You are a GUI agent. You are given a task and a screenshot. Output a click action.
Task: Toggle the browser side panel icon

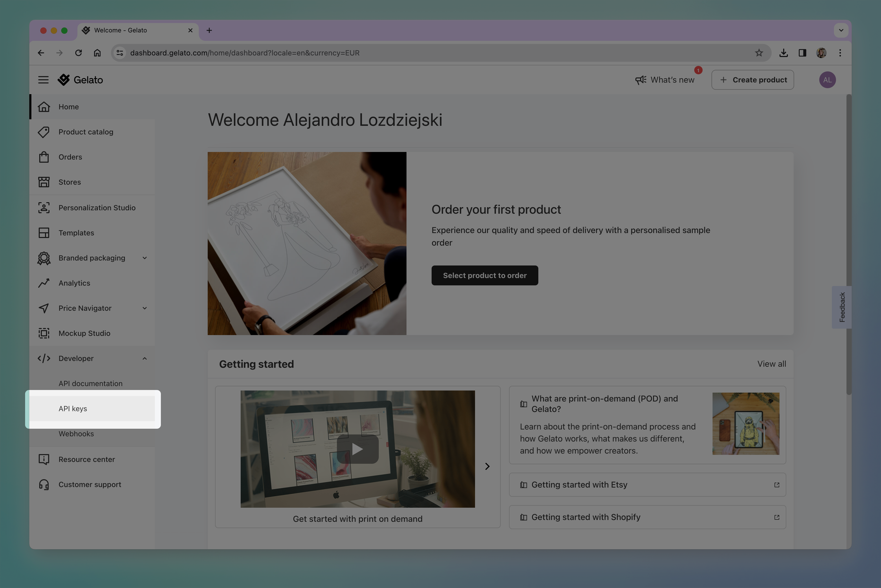point(802,53)
